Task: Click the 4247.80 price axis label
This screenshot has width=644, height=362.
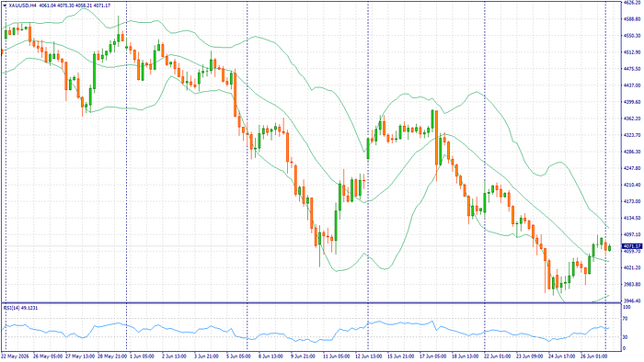Action: (x=632, y=168)
